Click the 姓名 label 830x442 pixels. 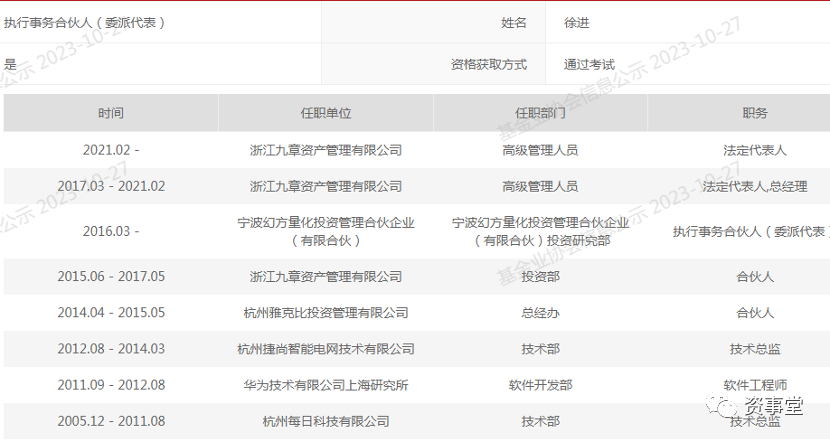click(x=513, y=23)
